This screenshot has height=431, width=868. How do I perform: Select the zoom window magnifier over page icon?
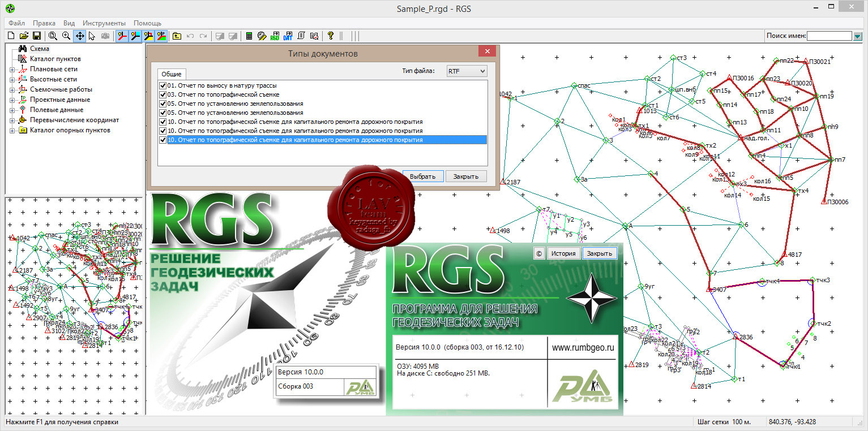coord(53,36)
